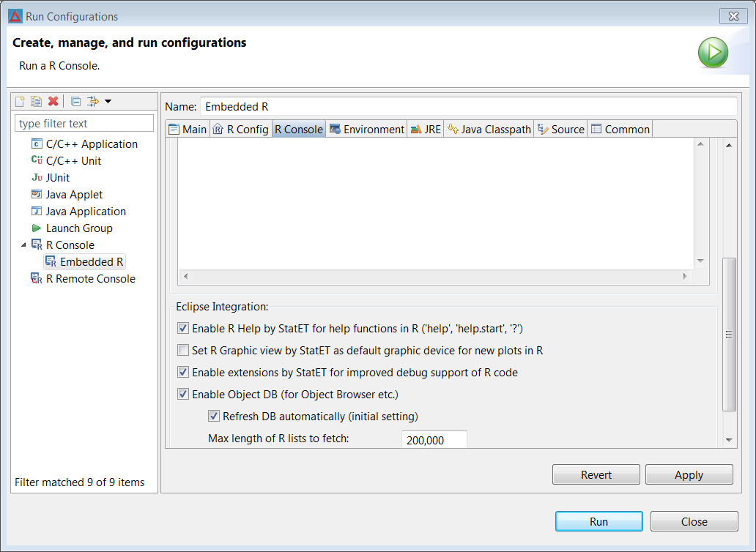Click the Java Application icon
Viewport: 756px width, 552px height.
click(37, 211)
